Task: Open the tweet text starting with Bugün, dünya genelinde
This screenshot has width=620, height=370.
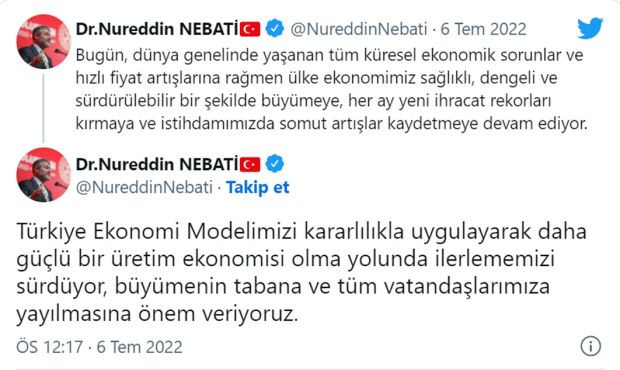Action: point(331,89)
